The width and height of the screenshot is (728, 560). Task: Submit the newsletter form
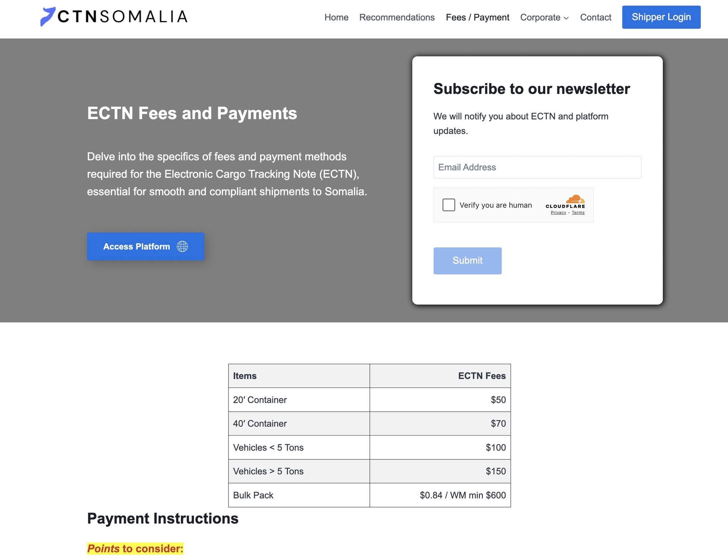[467, 261]
